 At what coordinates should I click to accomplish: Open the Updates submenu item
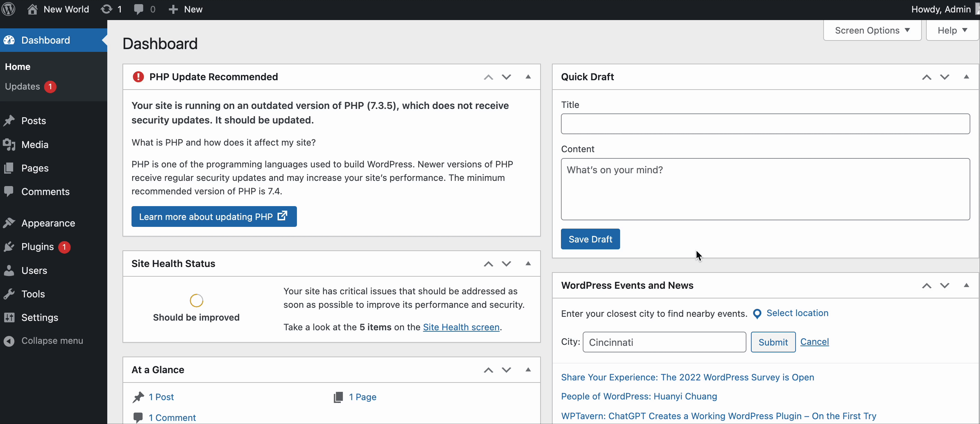click(x=22, y=87)
